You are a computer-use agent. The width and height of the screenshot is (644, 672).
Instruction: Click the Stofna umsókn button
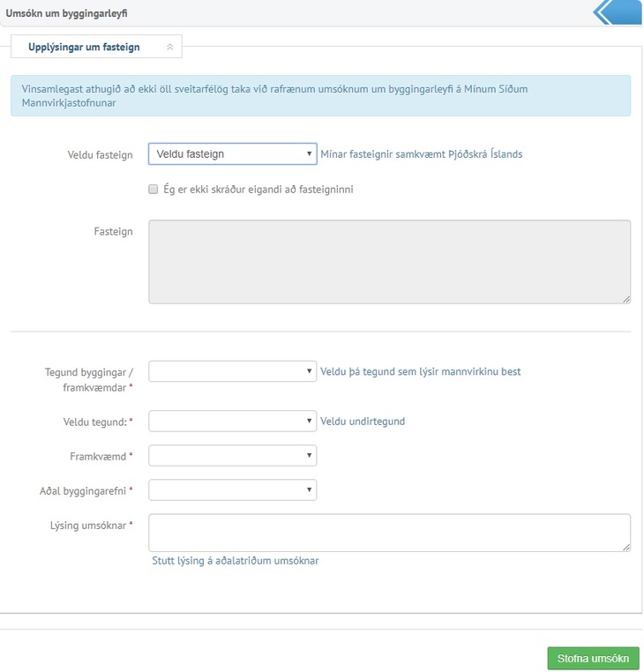[x=593, y=658]
